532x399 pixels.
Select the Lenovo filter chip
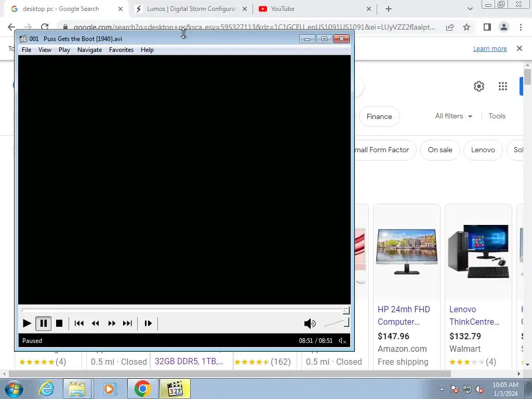483,150
